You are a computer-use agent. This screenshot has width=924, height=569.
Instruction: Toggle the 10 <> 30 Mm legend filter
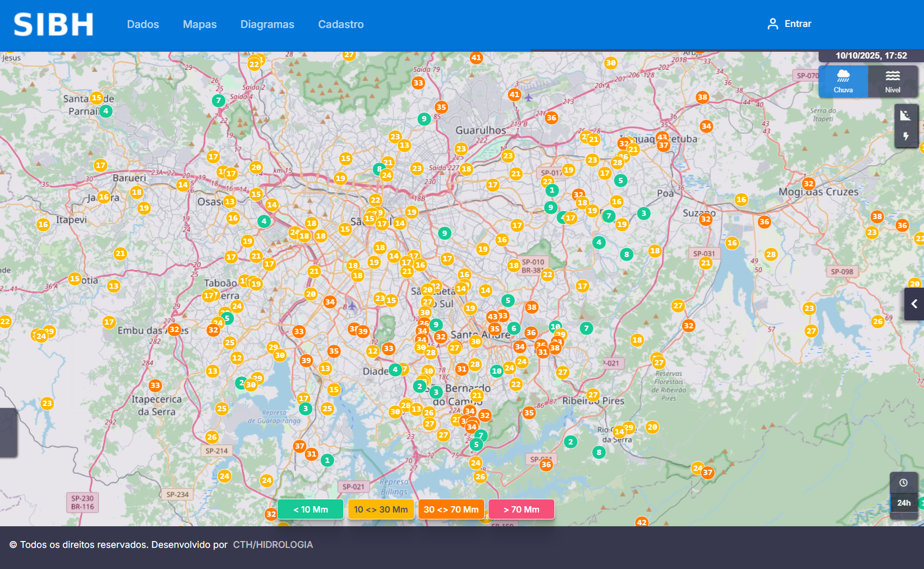[x=381, y=509]
